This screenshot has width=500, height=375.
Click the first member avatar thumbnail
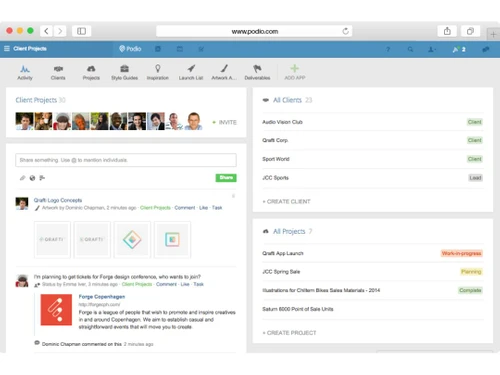24,121
